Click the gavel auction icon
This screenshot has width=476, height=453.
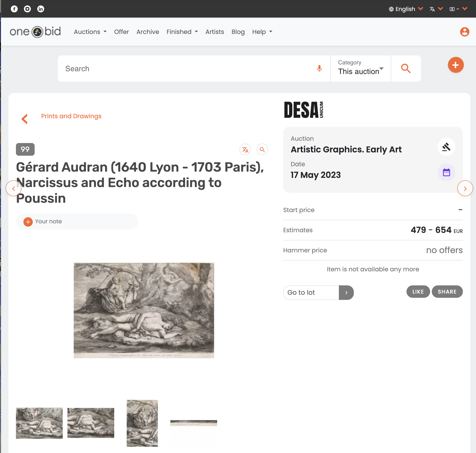pos(446,147)
